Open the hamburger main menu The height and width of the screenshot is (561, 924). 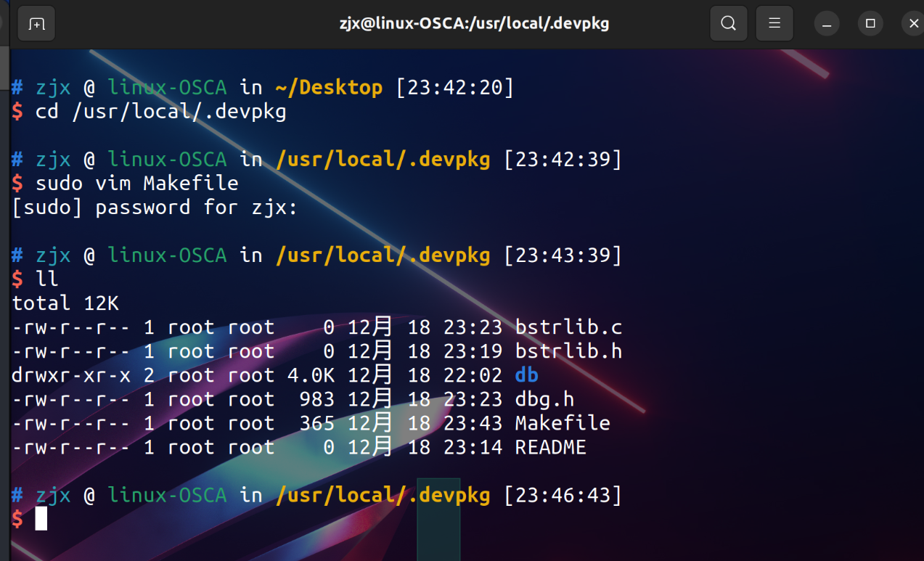point(774,24)
